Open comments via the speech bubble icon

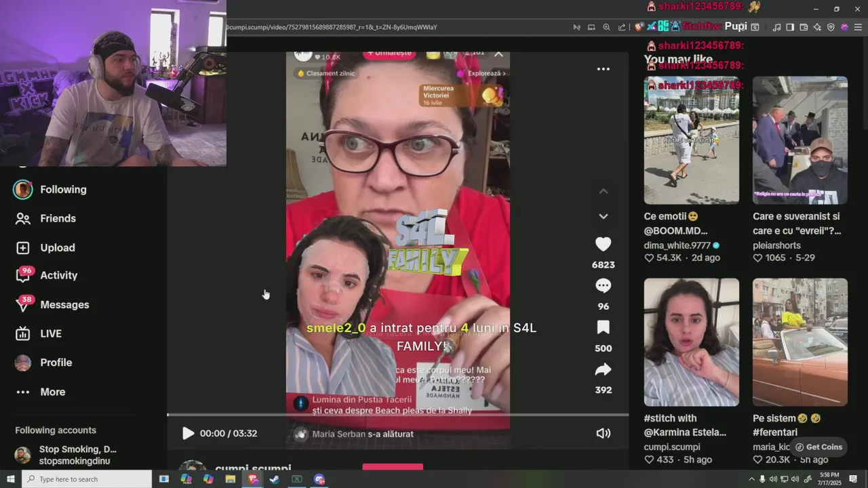pyautogui.click(x=603, y=285)
